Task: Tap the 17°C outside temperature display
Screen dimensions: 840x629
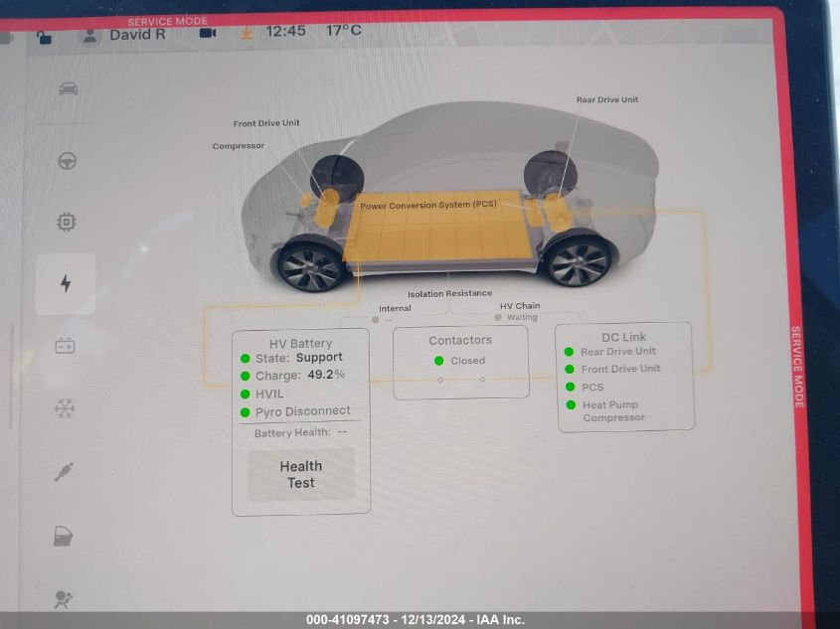Action: point(344,31)
